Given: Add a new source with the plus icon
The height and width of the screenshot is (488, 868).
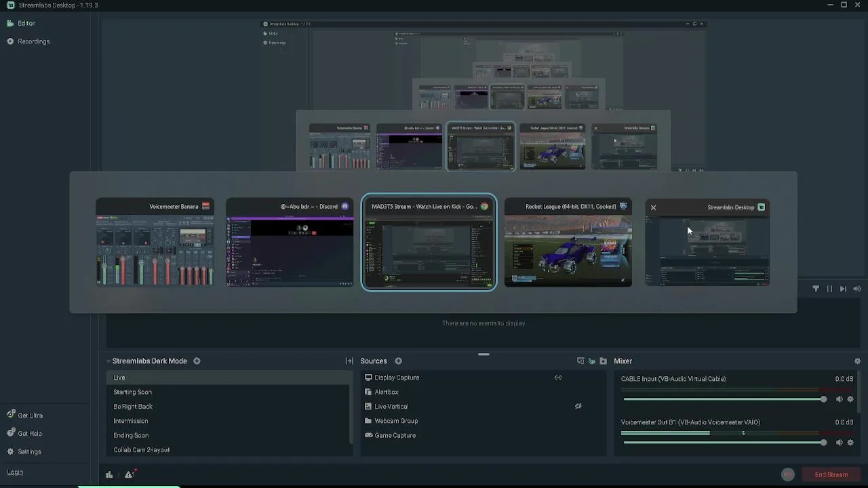Looking at the screenshot, I should 398,361.
